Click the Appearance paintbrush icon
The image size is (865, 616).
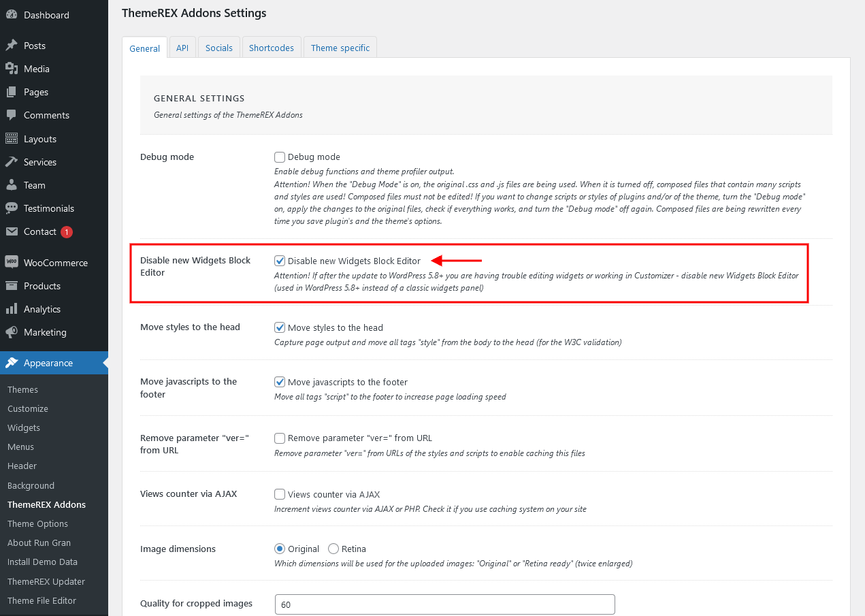click(x=12, y=363)
